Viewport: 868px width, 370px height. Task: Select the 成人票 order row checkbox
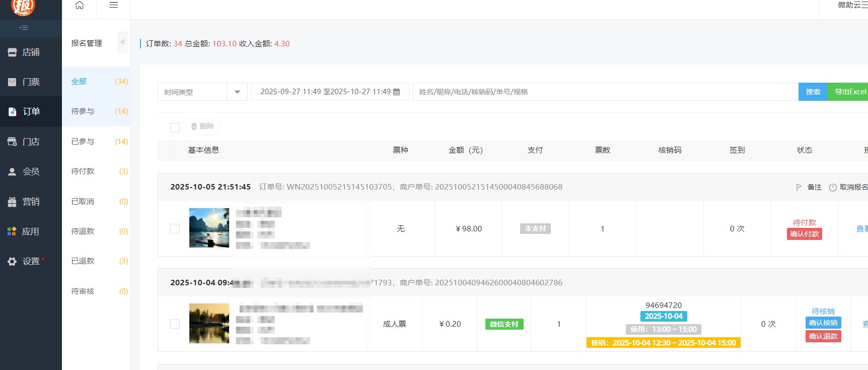coord(175,324)
